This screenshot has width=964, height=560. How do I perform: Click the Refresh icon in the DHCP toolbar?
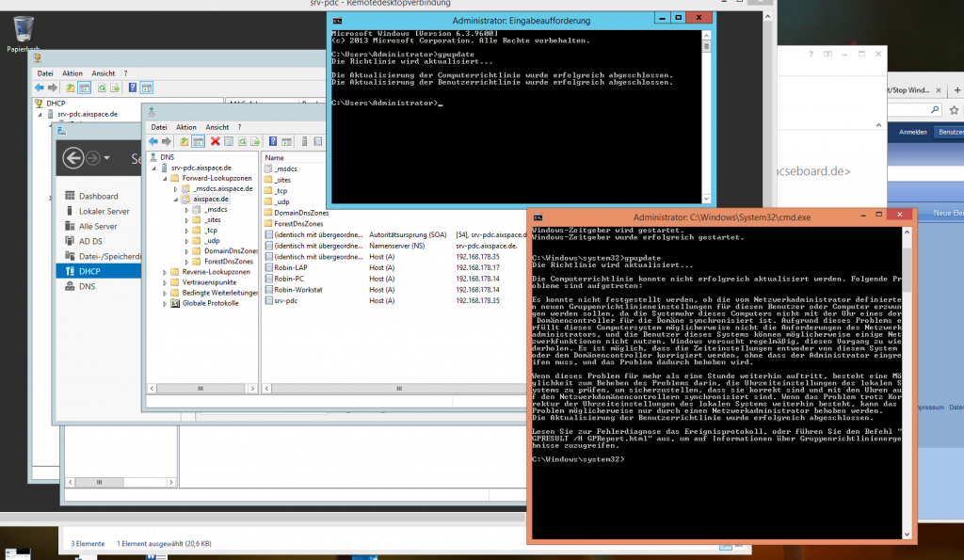point(102,88)
